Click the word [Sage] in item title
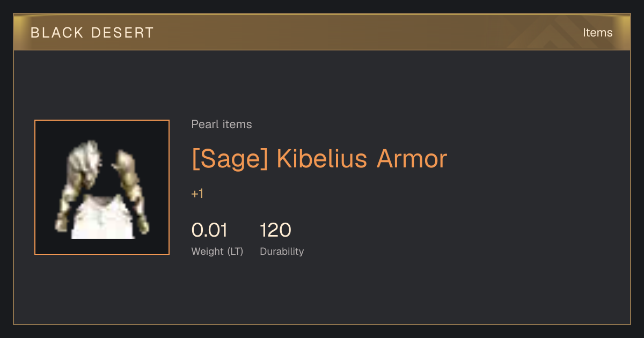The image size is (644, 338). (x=230, y=160)
